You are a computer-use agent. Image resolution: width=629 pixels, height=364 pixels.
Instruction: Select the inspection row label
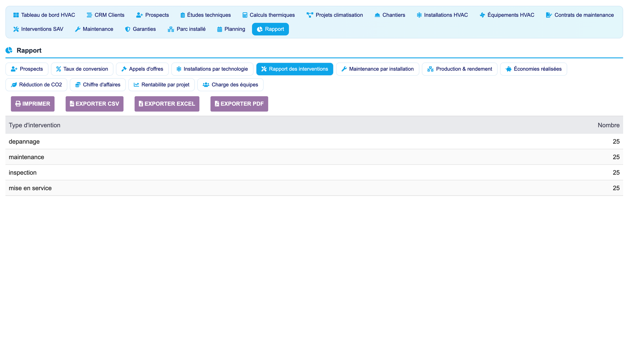pyautogui.click(x=23, y=173)
